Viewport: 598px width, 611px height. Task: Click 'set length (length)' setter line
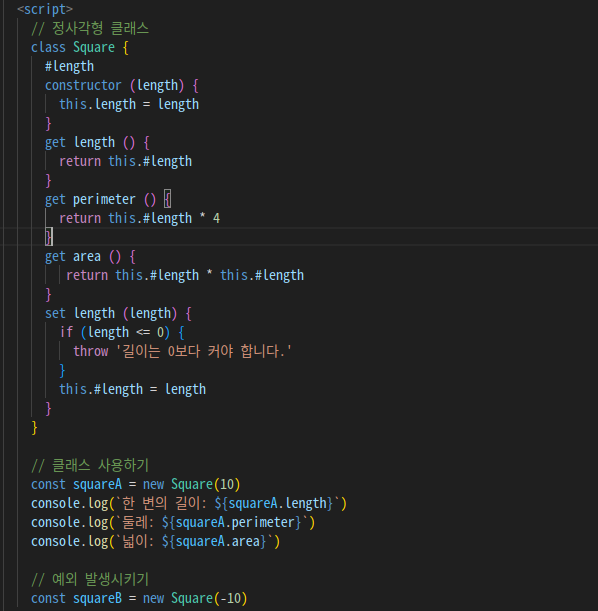pos(118,313)
